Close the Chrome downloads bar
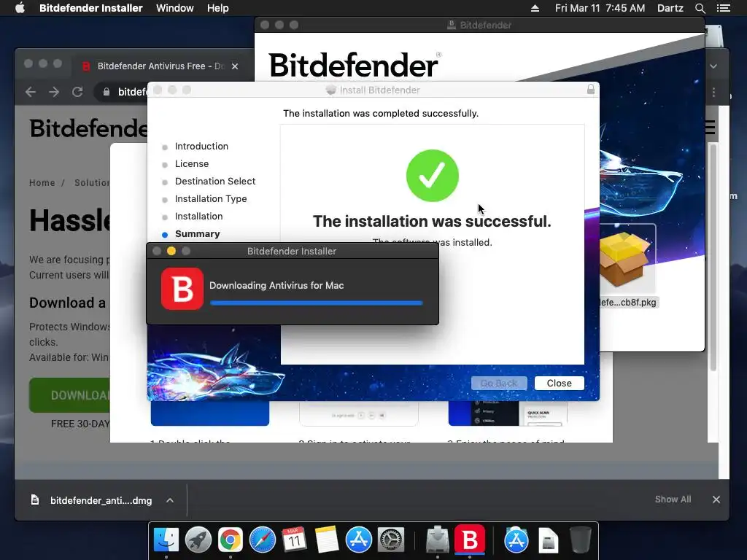 click(716, 499)
